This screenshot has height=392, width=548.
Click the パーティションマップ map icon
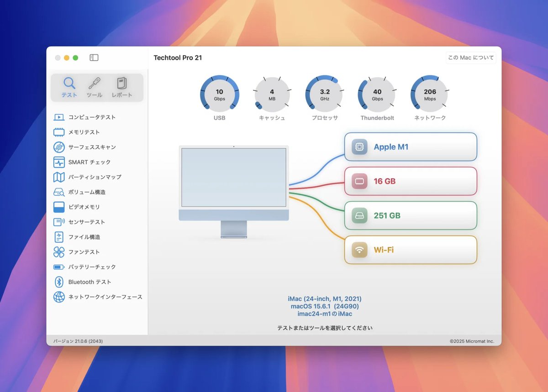pyautogui.click(x=59, y=177)
